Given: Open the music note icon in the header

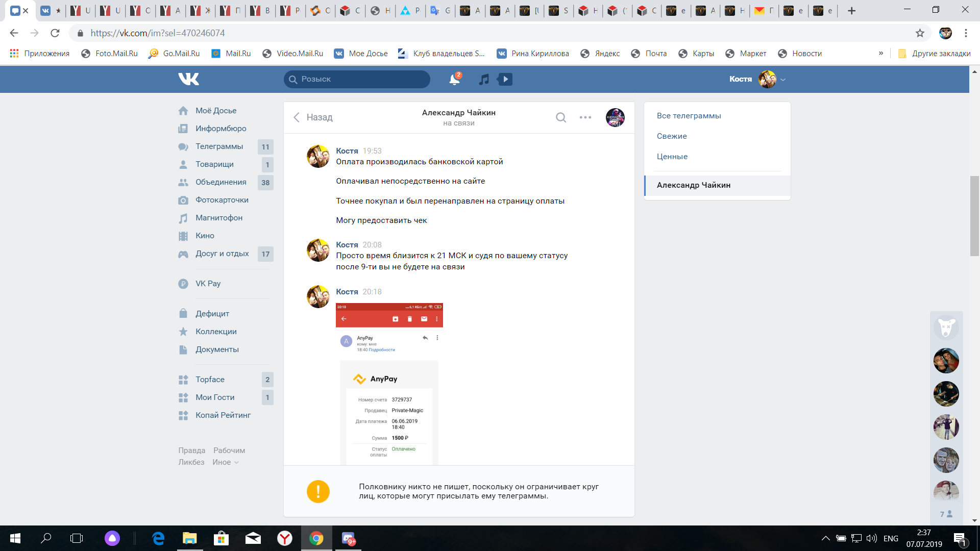Looking at the screenshot, I should 484,79.
